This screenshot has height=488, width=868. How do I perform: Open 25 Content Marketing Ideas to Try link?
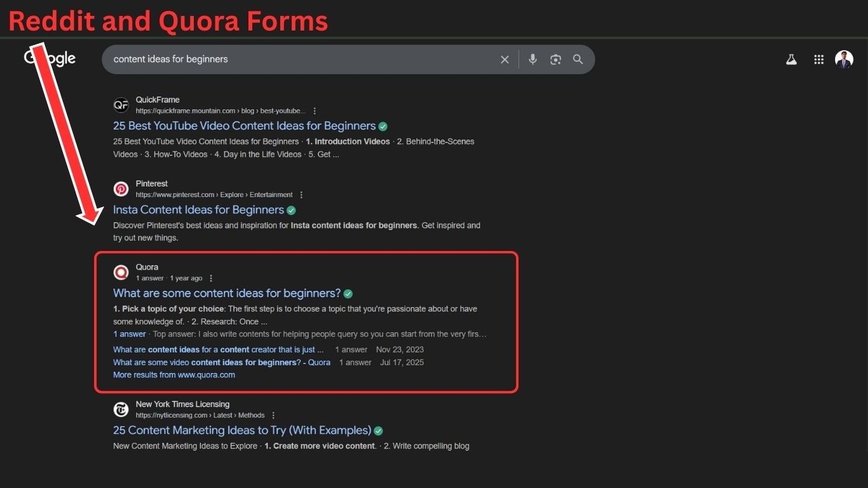pos(242,430)
